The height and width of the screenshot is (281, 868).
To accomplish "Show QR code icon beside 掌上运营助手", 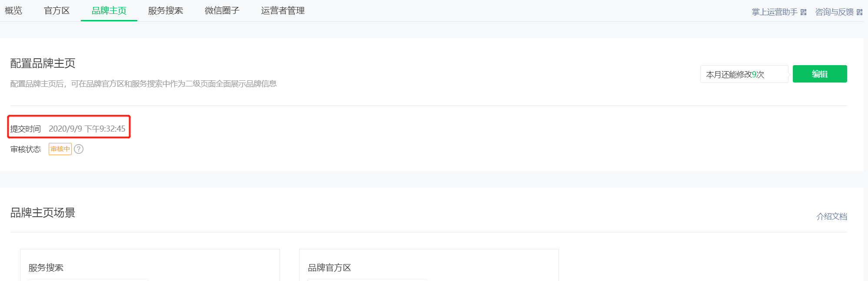I will [804, 12].
